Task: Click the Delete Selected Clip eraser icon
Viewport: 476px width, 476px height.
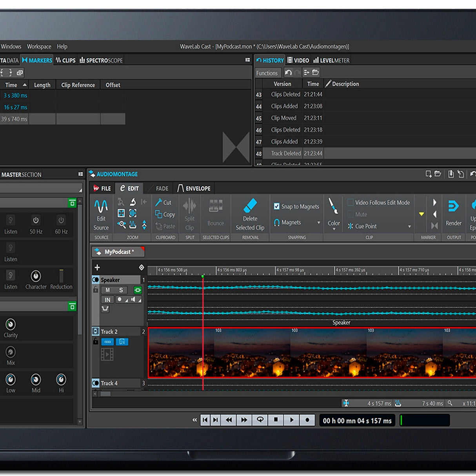Action: (x=250, y=205)
